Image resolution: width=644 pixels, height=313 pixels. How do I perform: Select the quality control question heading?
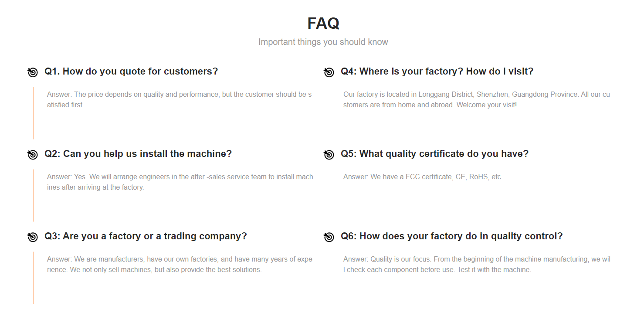pyautogui.click(x=452, y=236)
